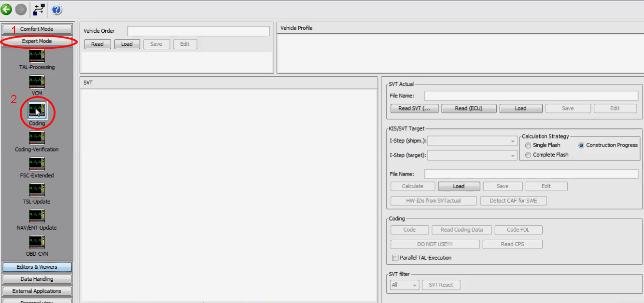Select the TAL-Processing icon in sidebar

click(x=37, y=57)
